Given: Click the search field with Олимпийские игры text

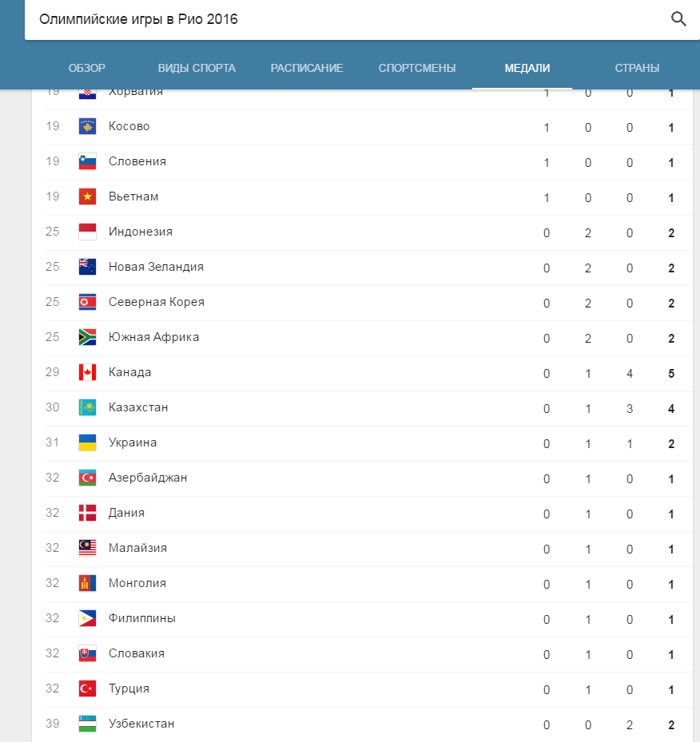Looking at the screenshot, I should [x=320, y=19].
